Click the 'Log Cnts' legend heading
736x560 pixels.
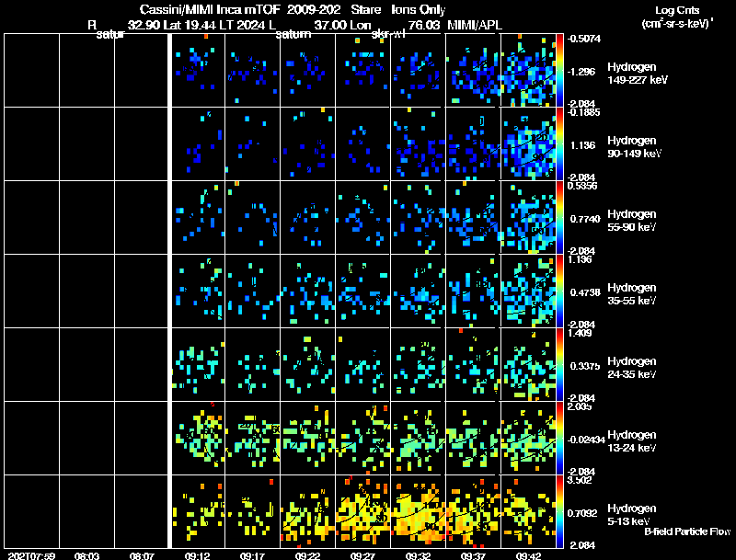pyautogui.click(x=677, y=10)
